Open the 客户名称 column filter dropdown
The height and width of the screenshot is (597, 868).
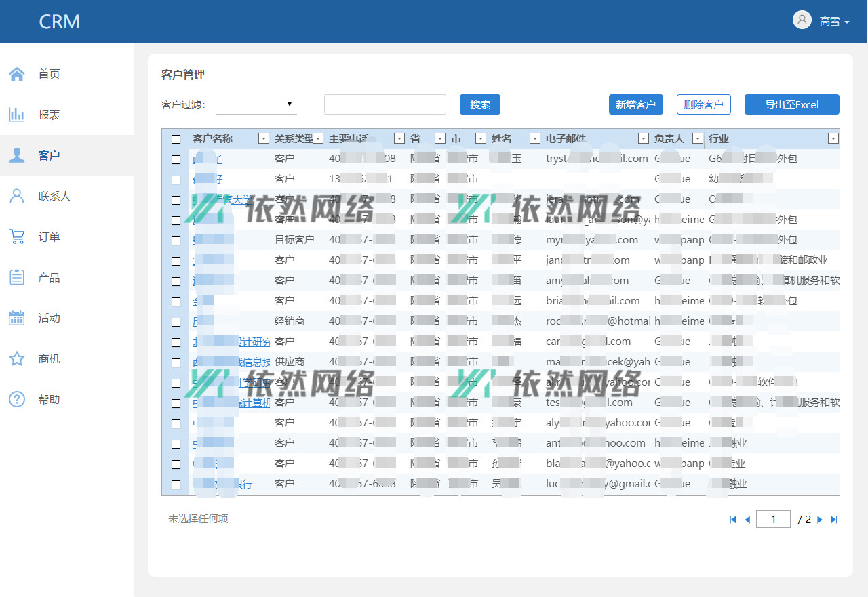(264, 139)
